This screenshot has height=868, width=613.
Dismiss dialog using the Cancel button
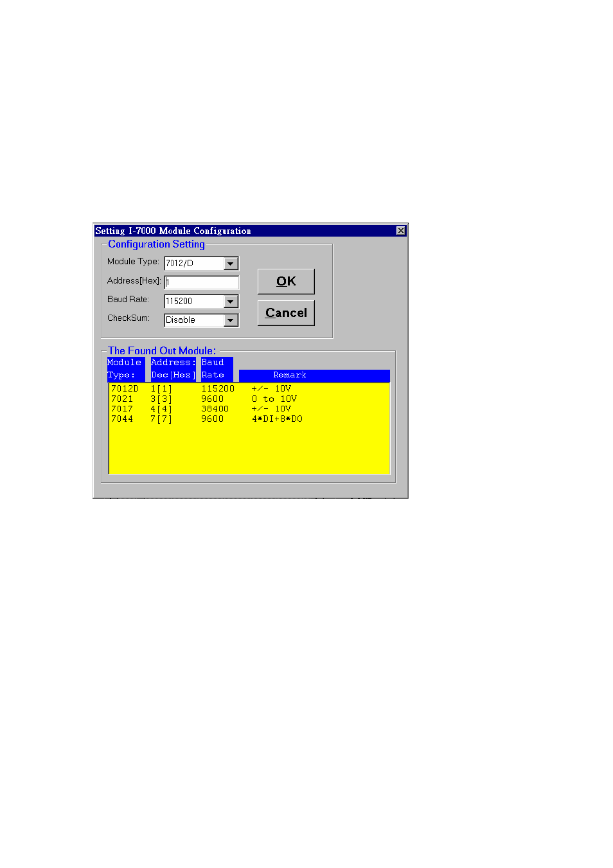point(286,313)
